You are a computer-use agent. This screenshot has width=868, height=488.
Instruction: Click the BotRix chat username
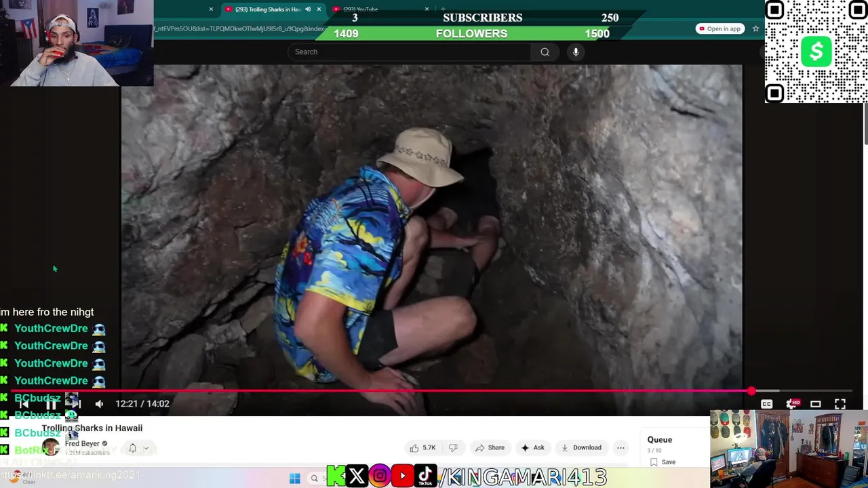31,450
